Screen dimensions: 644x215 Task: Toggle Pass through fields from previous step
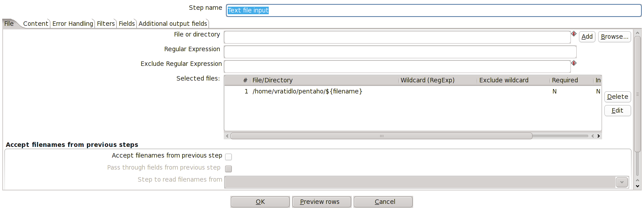[x=228, y=168]
